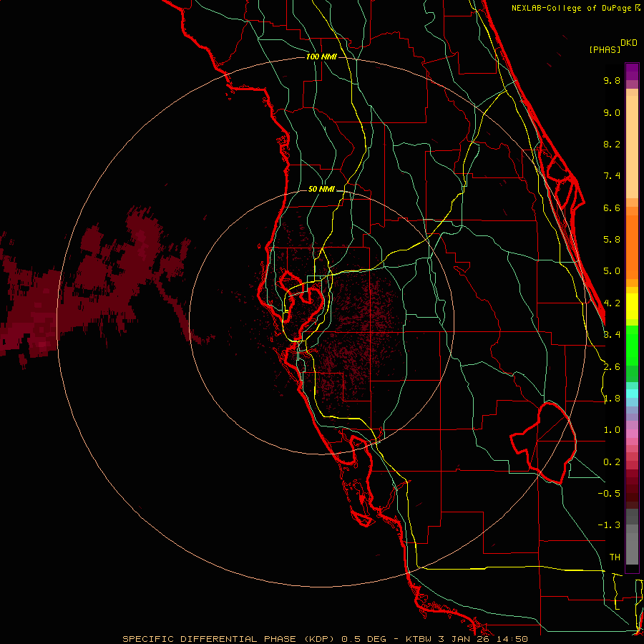Viewport: 644px width, 644px height.
Task: Pick the cyan color bar segment
Action: point(632,394)
